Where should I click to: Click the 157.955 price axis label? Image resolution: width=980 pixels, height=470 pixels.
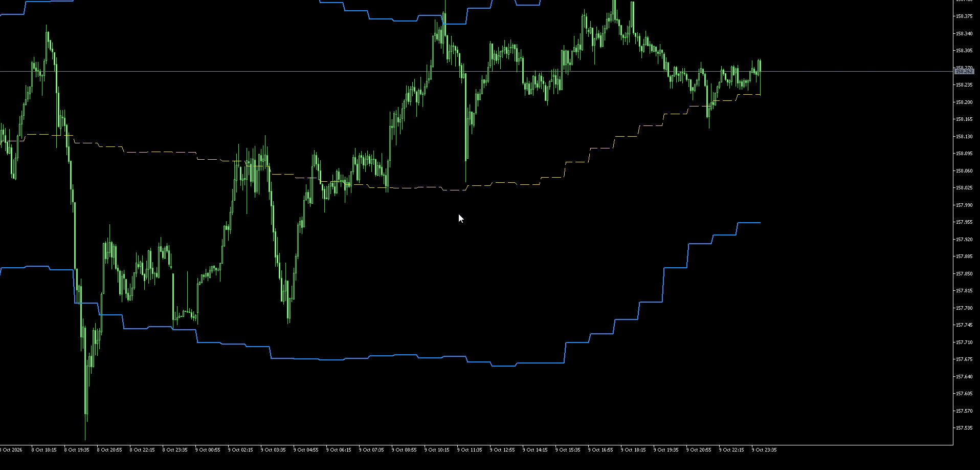964,222
